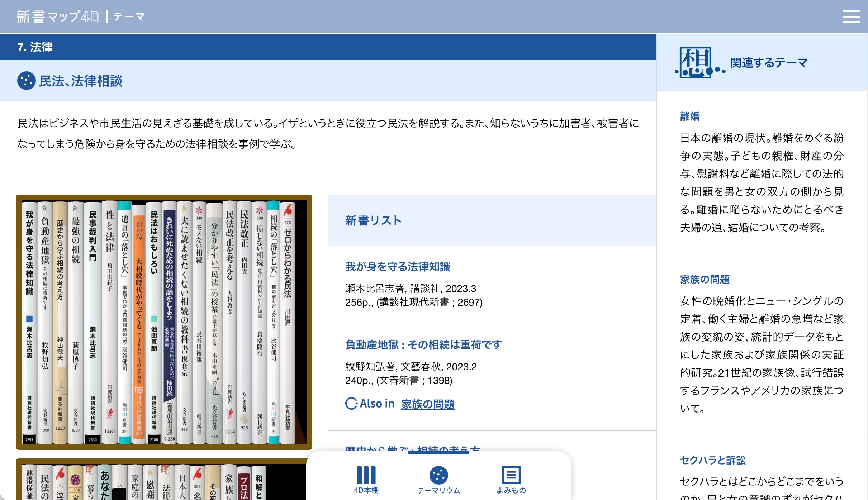Click the 民事裁判入門 book spine
The height and width of the screenshot is (500, 868).
click(93, 323)
